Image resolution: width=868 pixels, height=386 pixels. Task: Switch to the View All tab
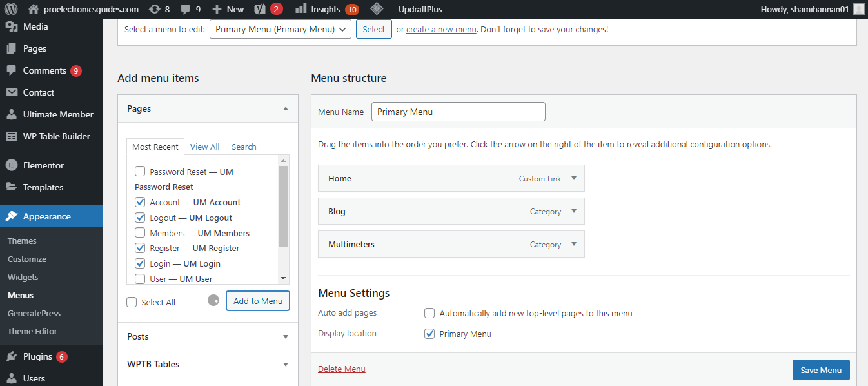coord(204,147)
